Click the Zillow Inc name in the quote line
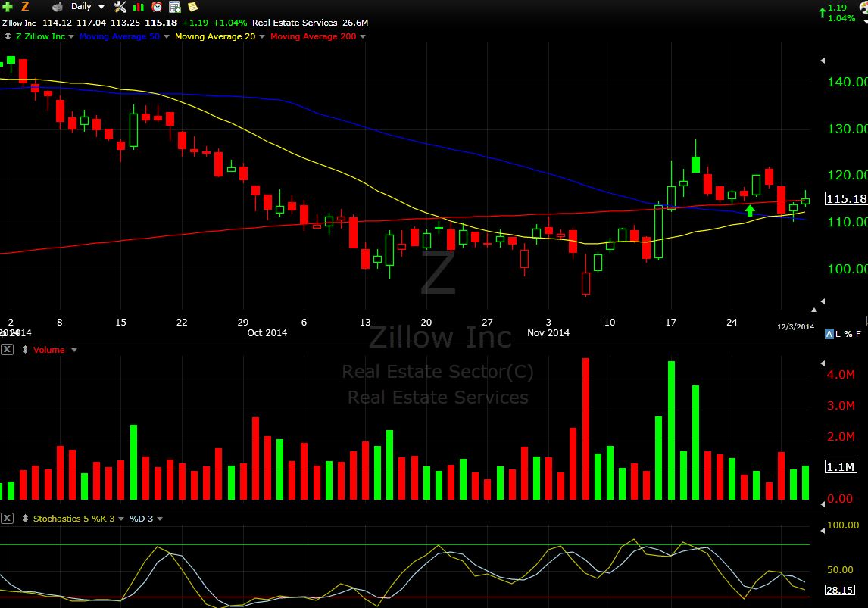 point(19,23)
